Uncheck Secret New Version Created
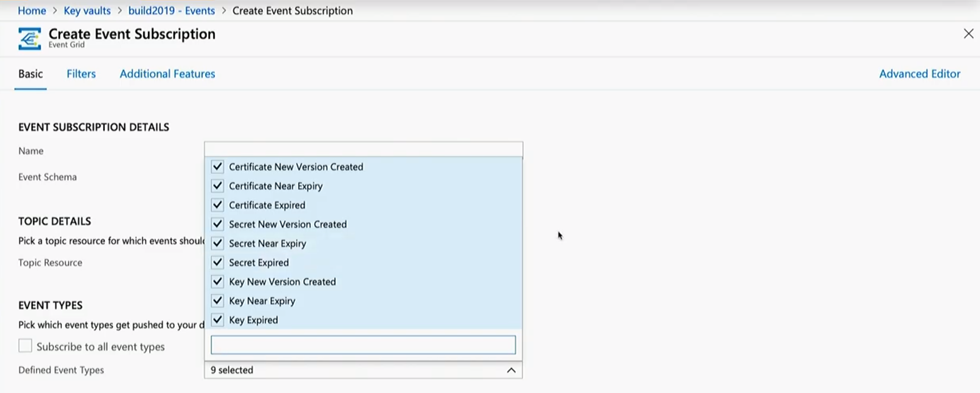This screenshot has width=980, height=393. tap(217, 224)
